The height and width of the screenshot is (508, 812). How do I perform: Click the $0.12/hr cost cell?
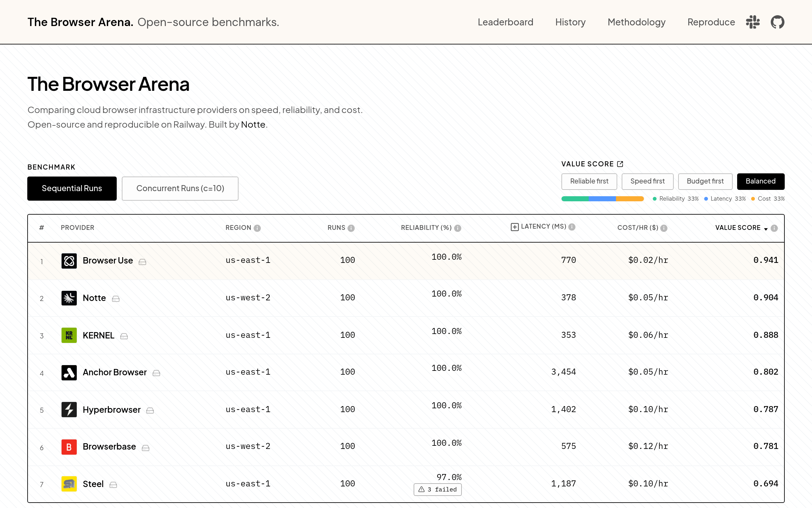[648, 446]
